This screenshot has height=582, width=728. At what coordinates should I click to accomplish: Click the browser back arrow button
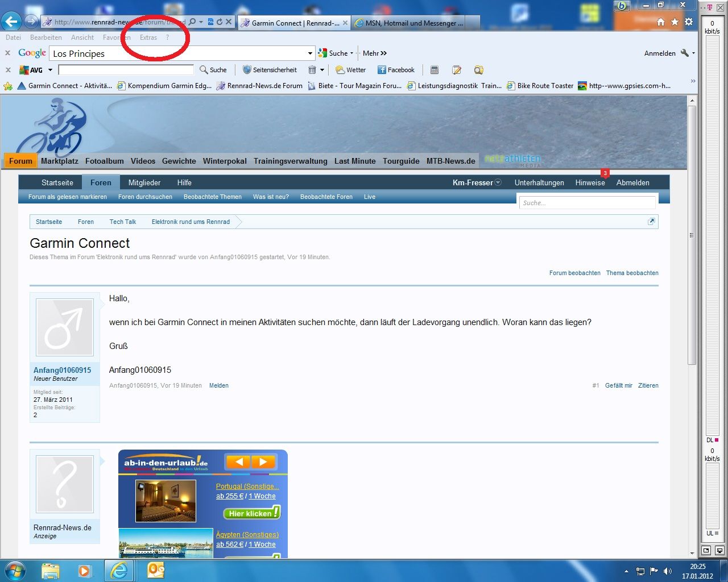tap(11, 22)
